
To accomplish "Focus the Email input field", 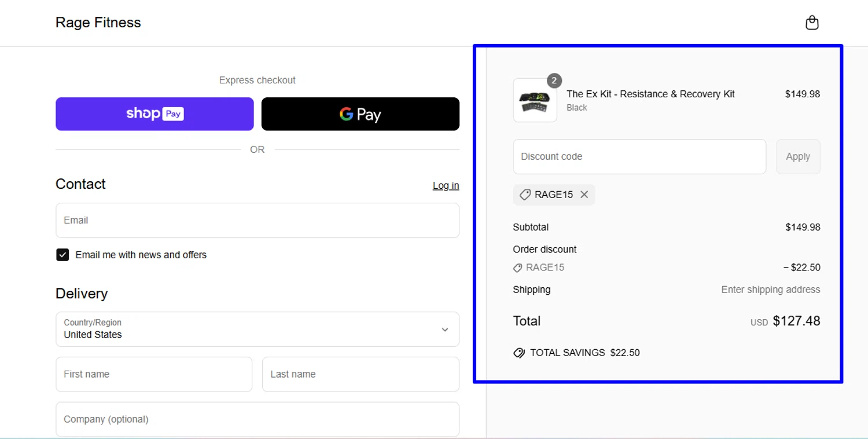I will 258,220.
